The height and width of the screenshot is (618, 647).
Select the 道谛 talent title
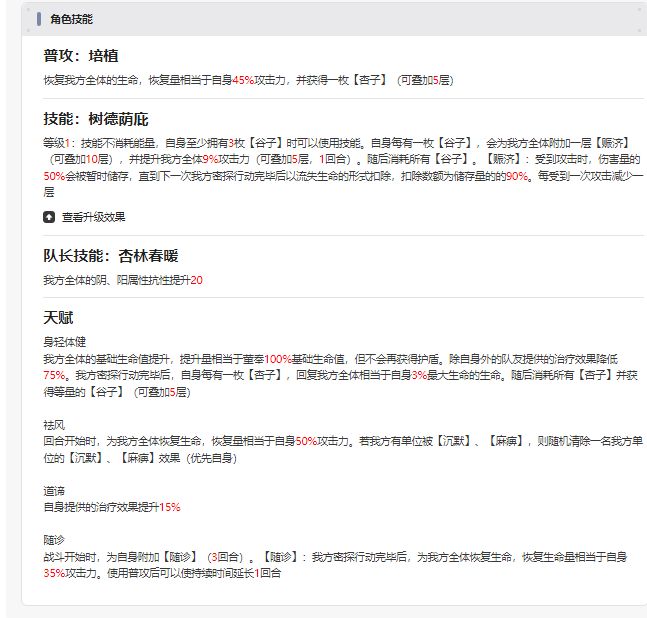pos(54,491)
